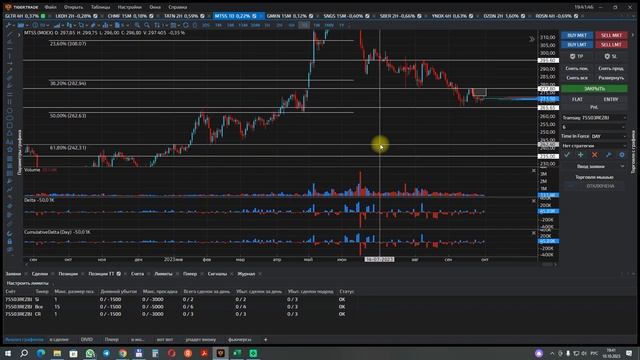Open the Журнал bottom tab

(x=246, y=274)
